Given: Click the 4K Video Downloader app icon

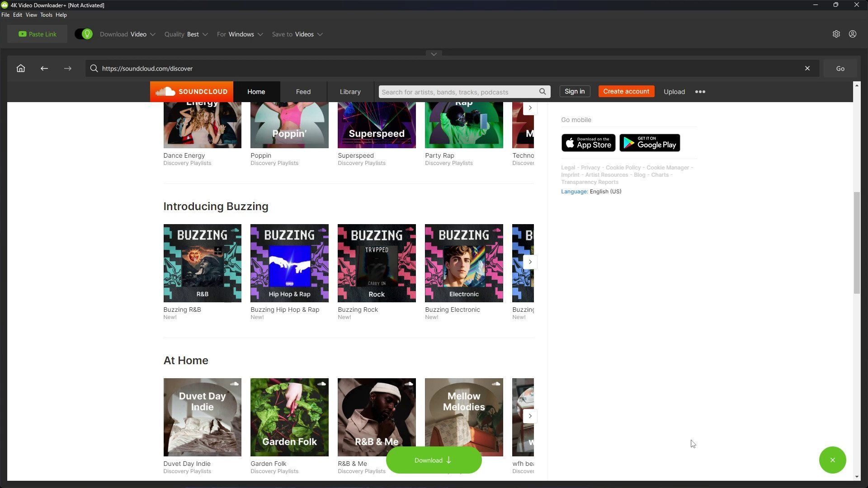Looking at the screenshot, I should point(5,5).
